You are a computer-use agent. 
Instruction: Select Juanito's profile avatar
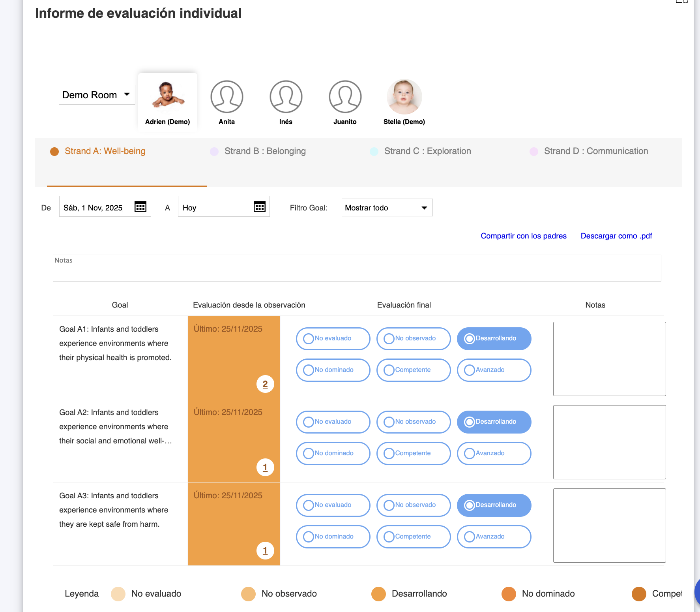(345, 97)
